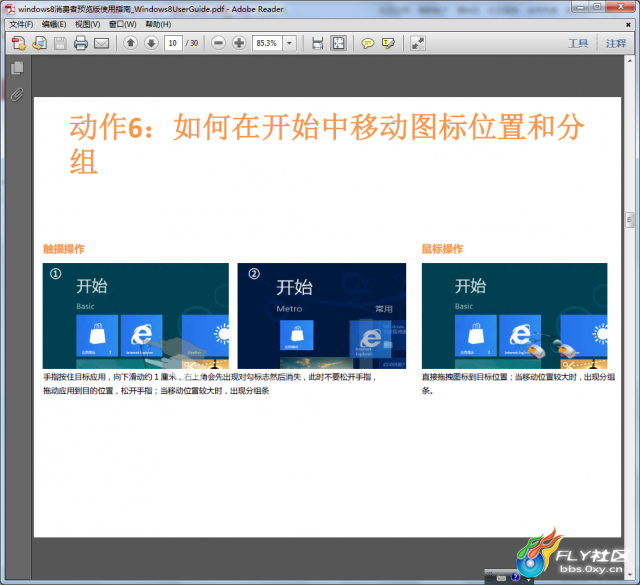640x585 pixels.
Task: Click the Save floppy disk icon
Action: pyautogui.click(x=60, y=43)
